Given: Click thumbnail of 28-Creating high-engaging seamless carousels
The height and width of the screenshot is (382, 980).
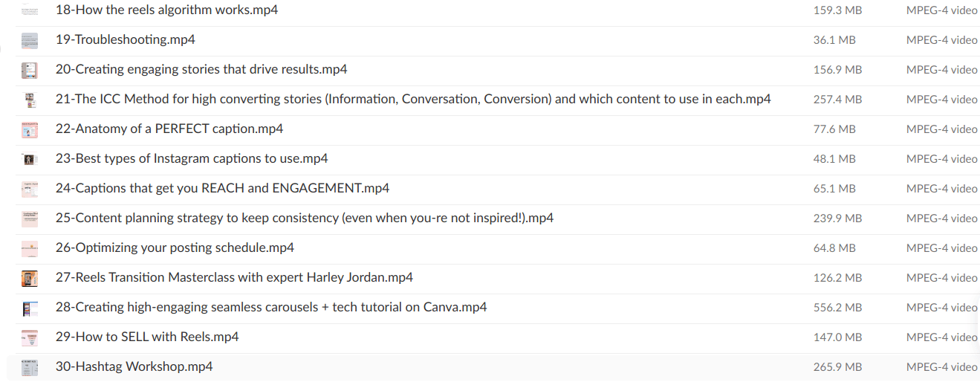Looking at the screenshot, I should [x=30, y=308].
